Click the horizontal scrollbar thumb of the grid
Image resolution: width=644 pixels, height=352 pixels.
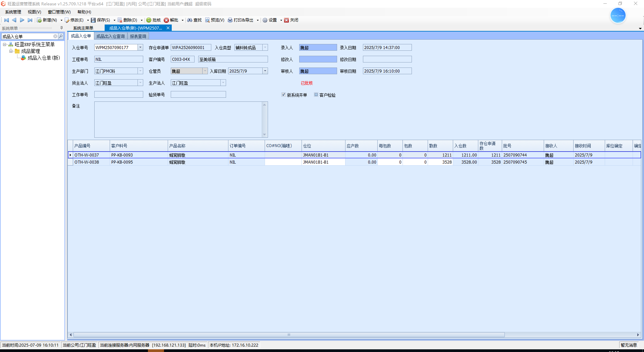[x=289, y=335]
